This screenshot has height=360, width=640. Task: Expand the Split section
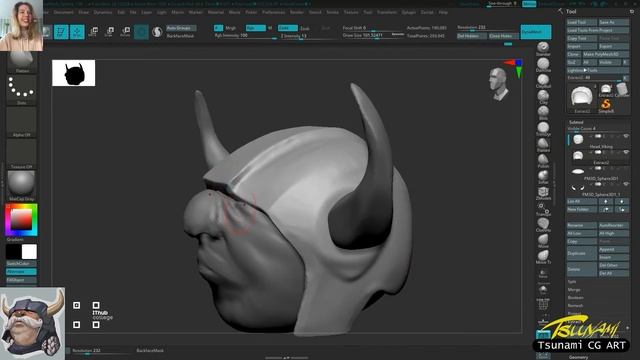(572, 282)
